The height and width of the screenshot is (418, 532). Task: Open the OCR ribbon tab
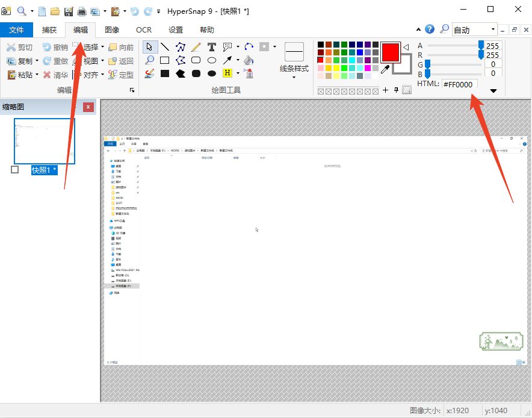pos(144,30)
